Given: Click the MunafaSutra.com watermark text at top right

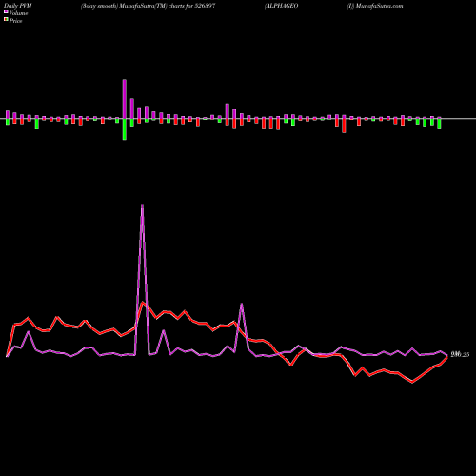Looking at the screenshot, I should pos(380,6).
